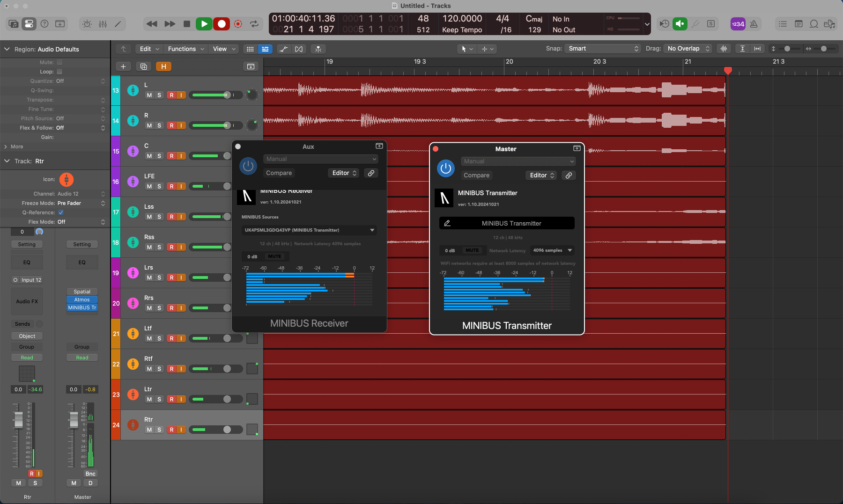843x504 pixels.
Task: Fast forward the playhead
Action: (x=170, y=24)
